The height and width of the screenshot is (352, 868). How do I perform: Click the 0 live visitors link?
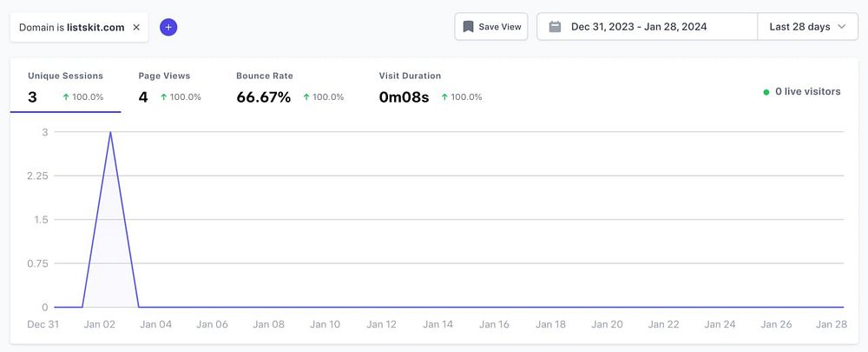[807, 91]
